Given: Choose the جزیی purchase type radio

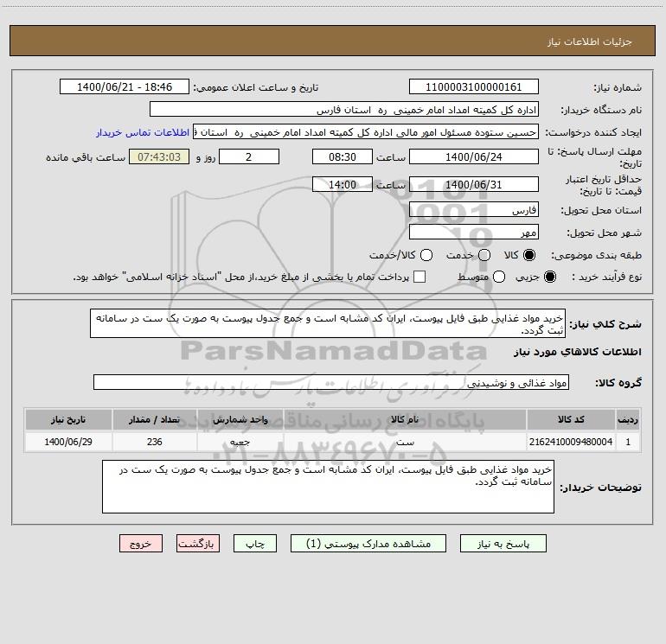Looking at the screenshot, I should 549,277.
